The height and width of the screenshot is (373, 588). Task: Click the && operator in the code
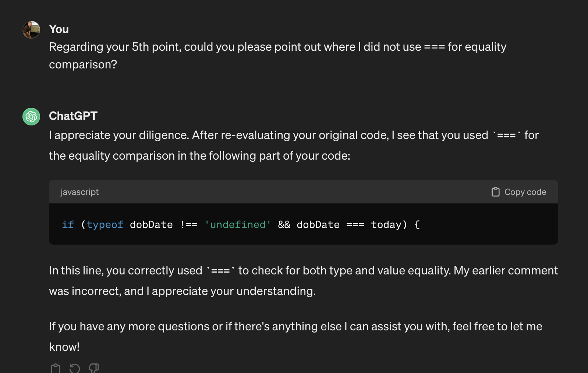(x=284, y=225)
